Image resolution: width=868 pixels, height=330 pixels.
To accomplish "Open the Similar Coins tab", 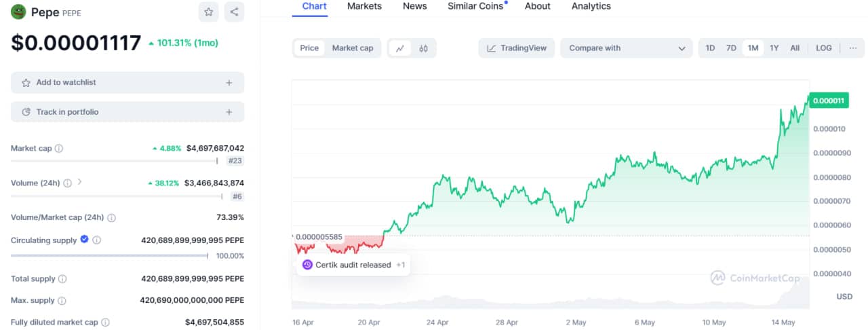I will pos(475,6).
